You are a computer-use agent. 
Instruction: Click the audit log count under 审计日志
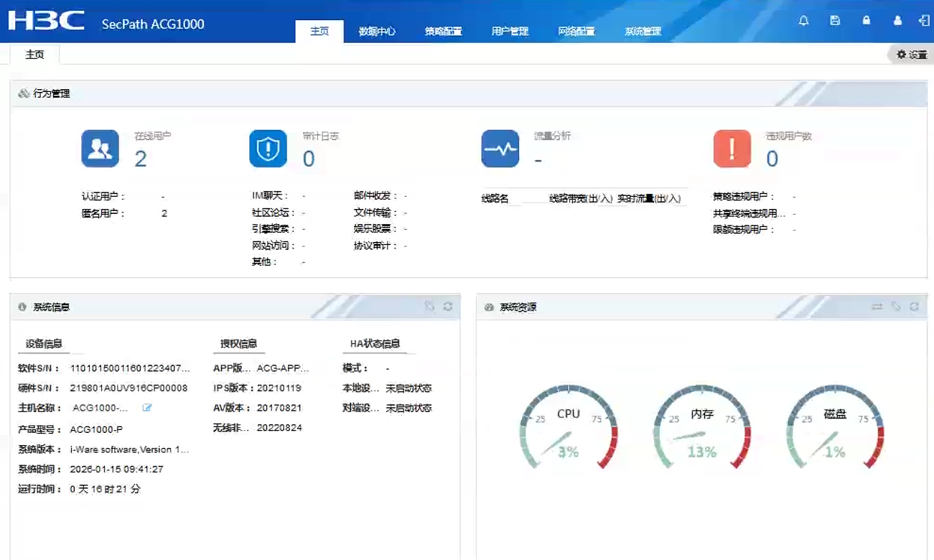click(x=309, y=159)
